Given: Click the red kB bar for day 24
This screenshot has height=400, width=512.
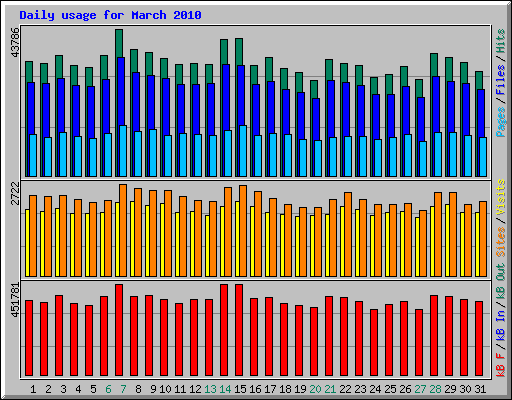Looking at the screenshot, I should [374, 343].
